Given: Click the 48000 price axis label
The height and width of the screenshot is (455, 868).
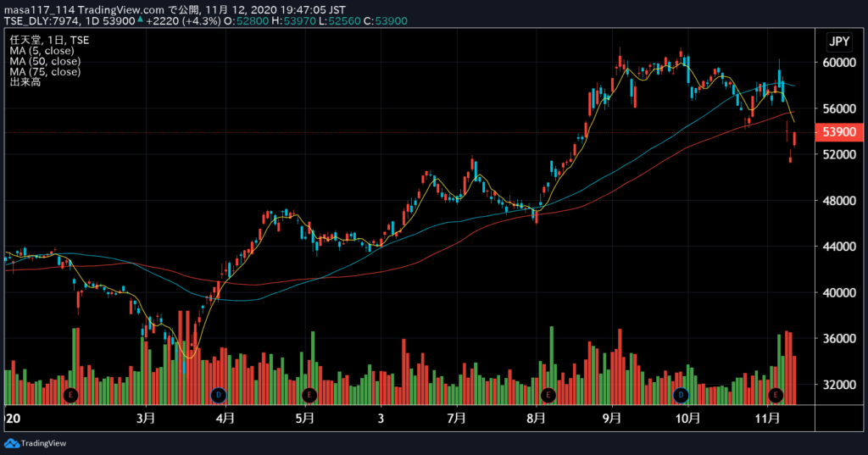Looking at the screenshot, I should pyautogui.click(x=839, y=200).
